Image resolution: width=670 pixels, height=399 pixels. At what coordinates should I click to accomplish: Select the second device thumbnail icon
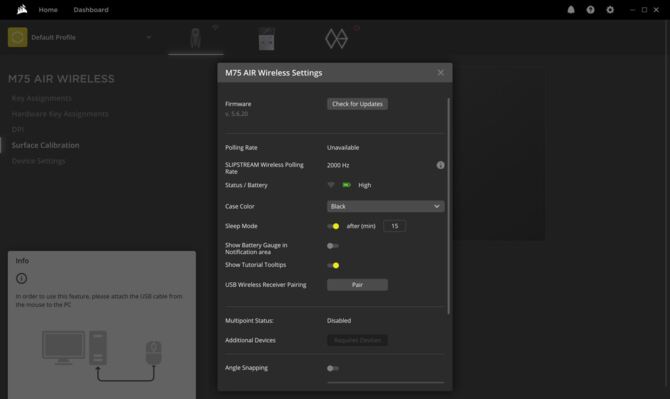point(266,38)
